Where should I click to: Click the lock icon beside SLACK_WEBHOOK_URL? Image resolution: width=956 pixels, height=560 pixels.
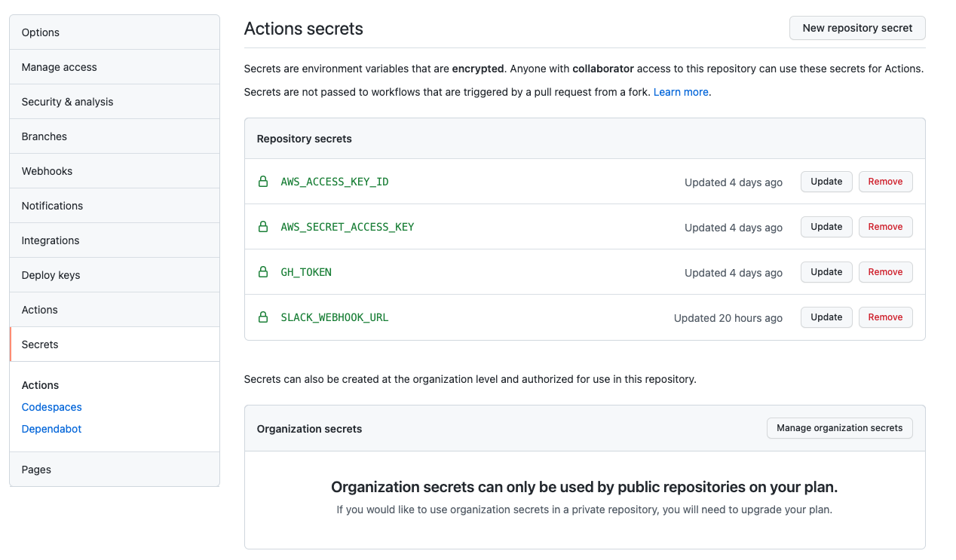262,317
